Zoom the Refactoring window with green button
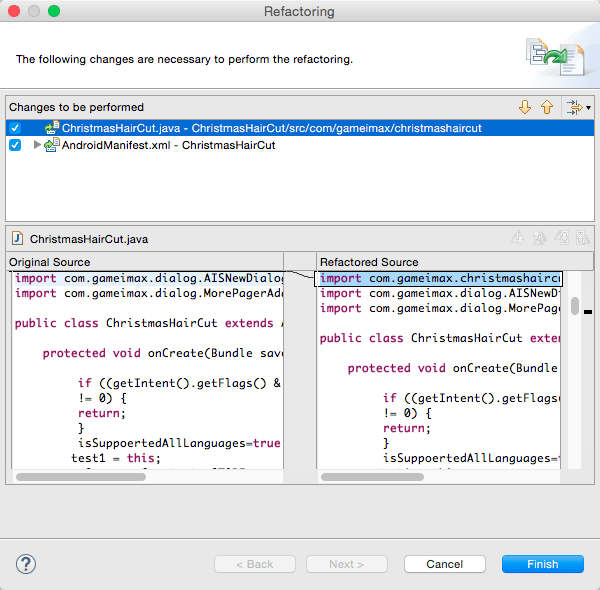 (x=54, y=11)
